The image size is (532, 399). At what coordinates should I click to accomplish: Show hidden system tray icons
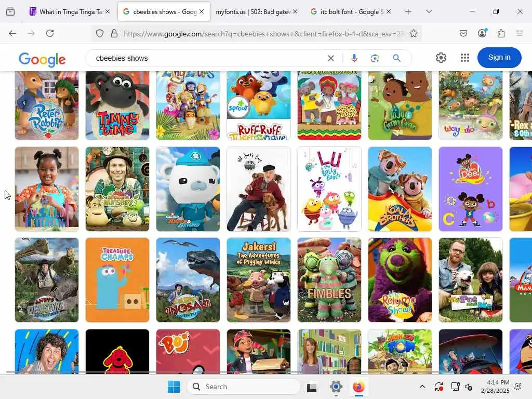(422, 387)
